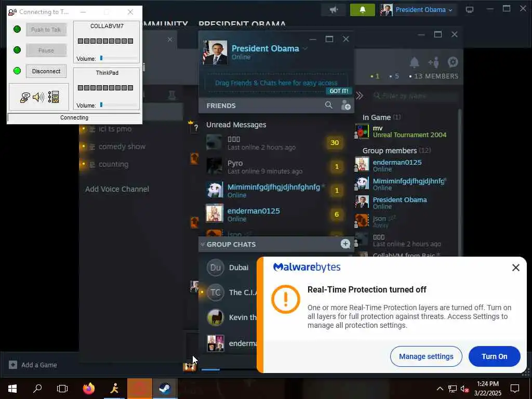Click Turn On in Malwarebytes popup
532x399 pixels.
495,356
